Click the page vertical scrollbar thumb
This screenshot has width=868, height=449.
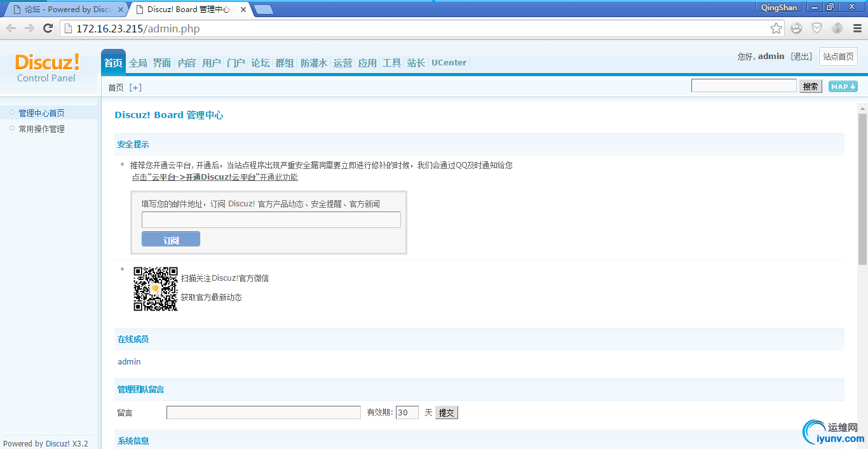pyautogui.click(x=862, y=189)
